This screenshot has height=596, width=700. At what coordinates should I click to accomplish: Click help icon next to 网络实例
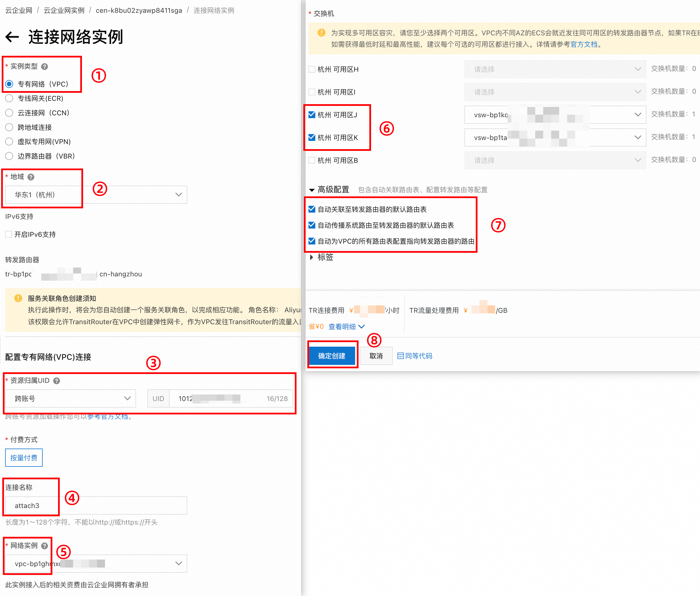[x=45, y=546]
